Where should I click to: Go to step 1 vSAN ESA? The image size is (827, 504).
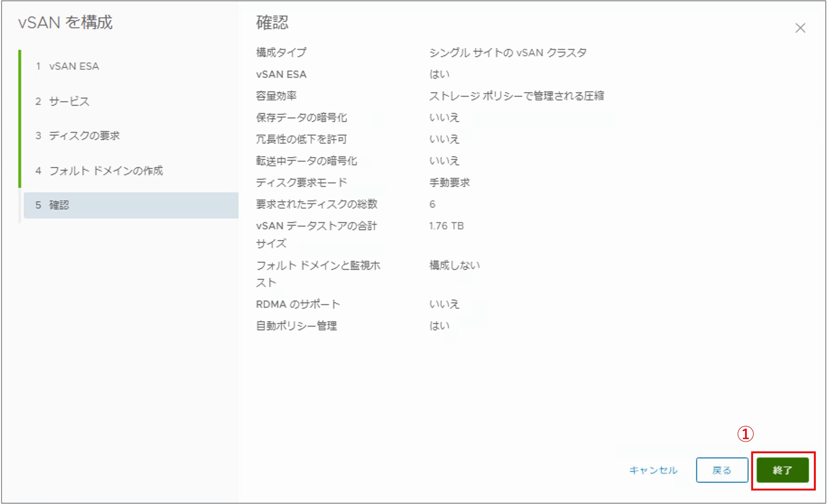[67, 66]
